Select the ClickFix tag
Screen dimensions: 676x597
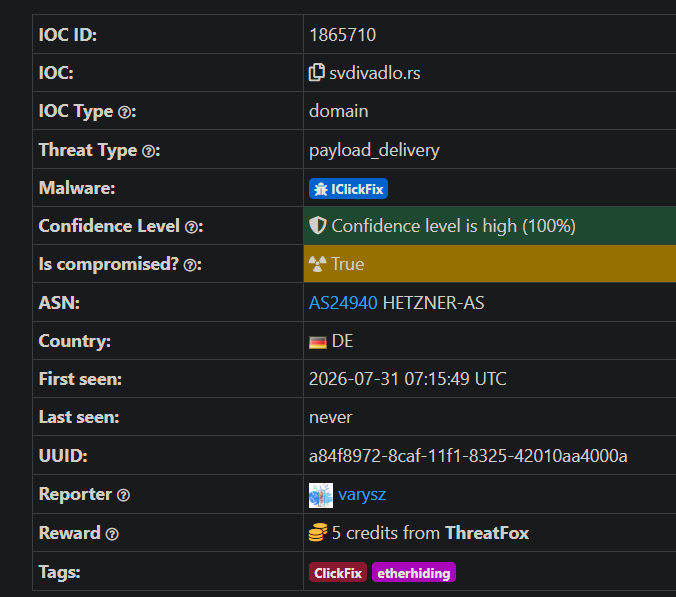(338, 572)
